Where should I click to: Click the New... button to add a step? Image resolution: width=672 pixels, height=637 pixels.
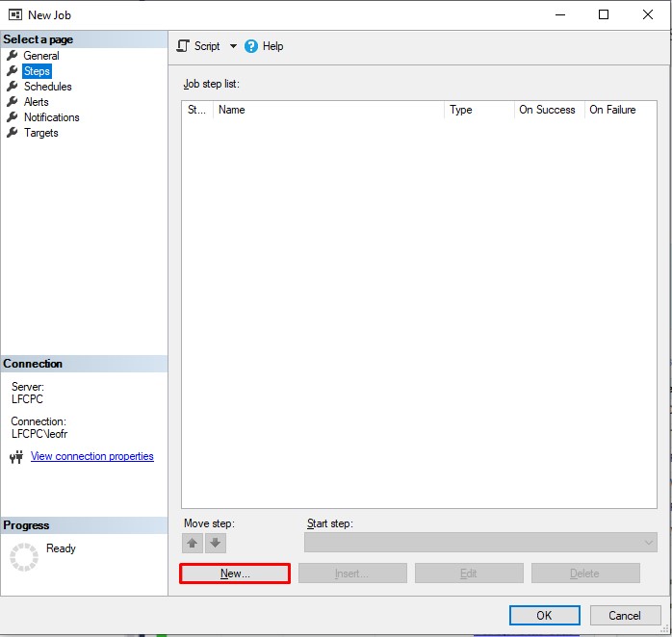[x=235, y=573]
